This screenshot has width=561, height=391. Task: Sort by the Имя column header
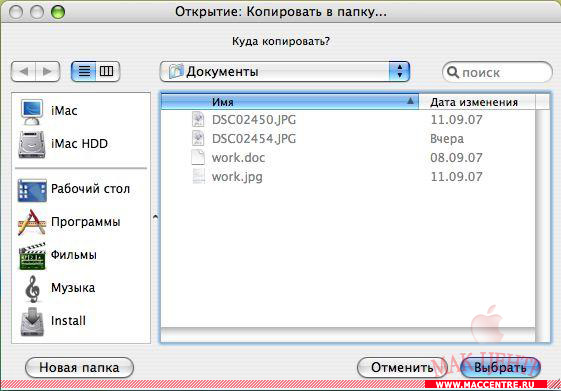click(x=289, y=102)
